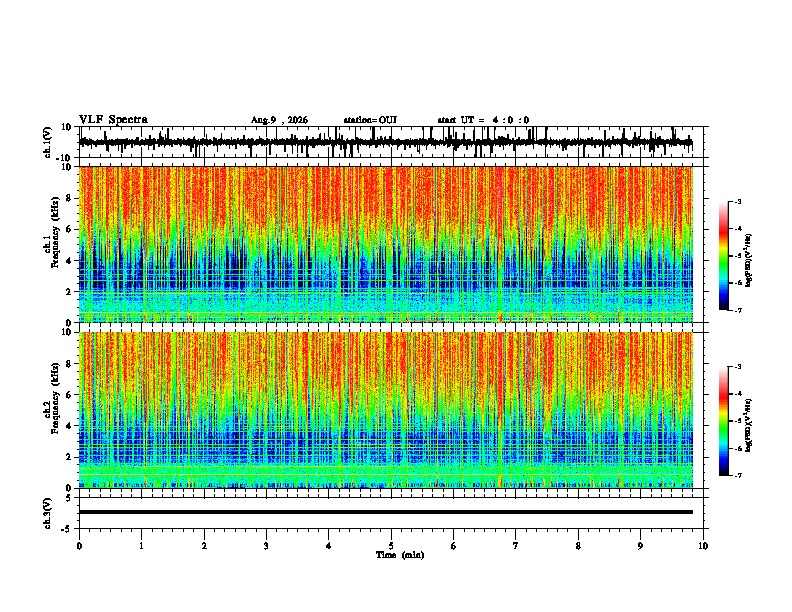Click the time axis tick label "6"
Image resolution: width=792 pixels, height=612 pixels.
454,546
